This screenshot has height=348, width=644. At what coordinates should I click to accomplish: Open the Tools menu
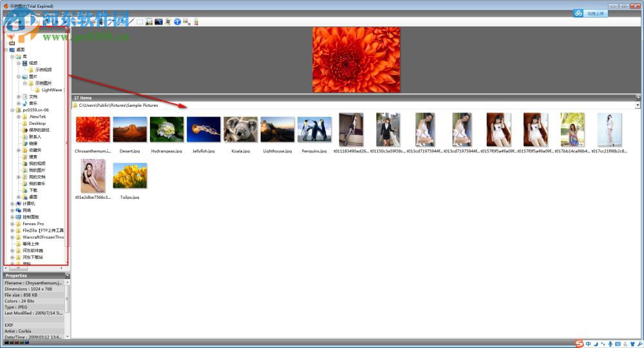67,14
